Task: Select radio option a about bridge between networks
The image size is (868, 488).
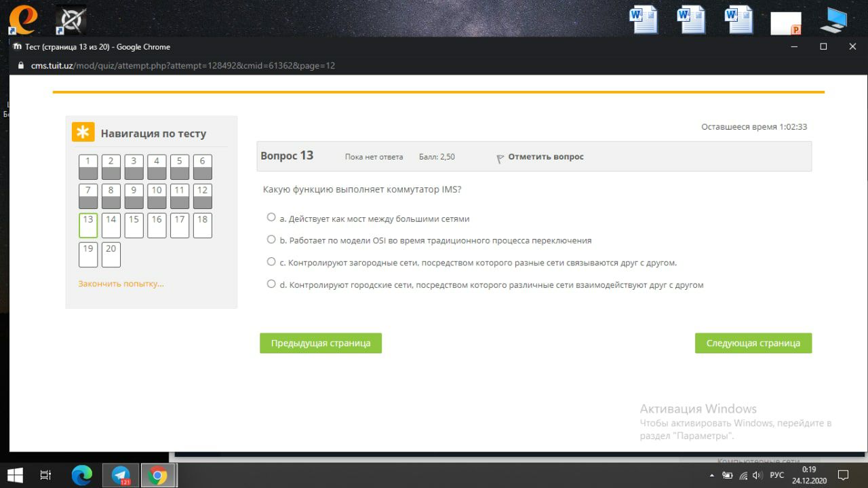Action: pyautogui.click(x=271, y=218)
